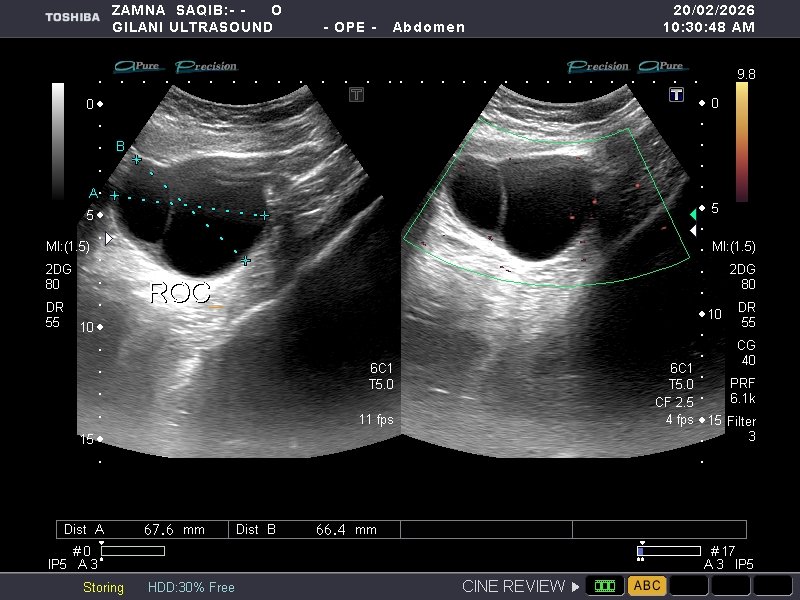Select the Dist B 66.4 mm measurement cell

[314, 530]
